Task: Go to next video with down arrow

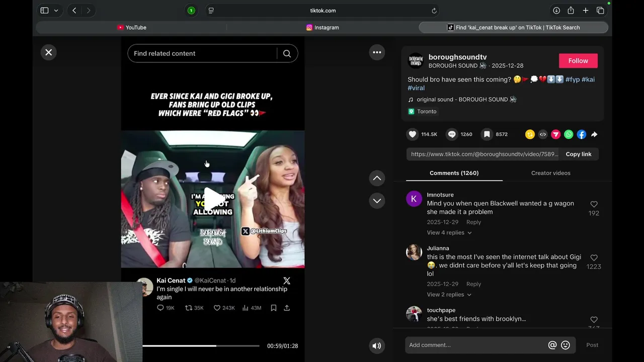Action: (377, 201)
